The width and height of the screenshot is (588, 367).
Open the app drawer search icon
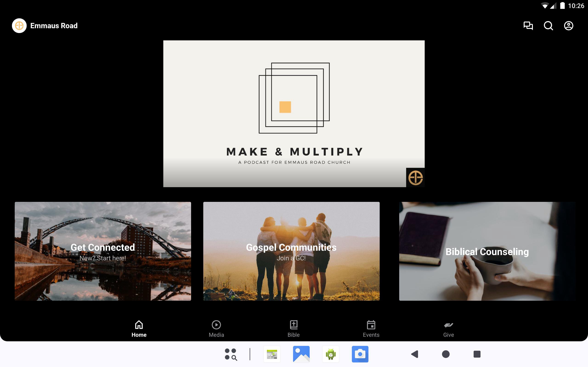(231, 354)
